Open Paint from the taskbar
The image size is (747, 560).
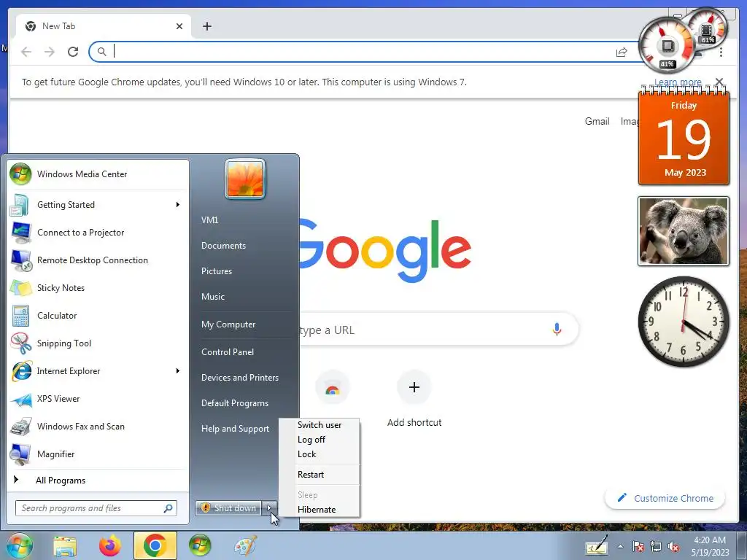[x=245, y=545]
